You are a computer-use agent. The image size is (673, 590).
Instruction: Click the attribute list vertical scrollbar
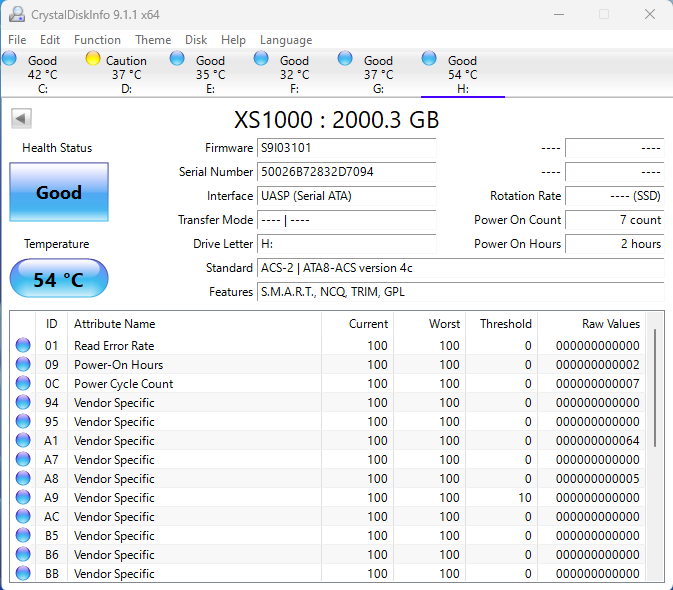click(x=656, y=390)
